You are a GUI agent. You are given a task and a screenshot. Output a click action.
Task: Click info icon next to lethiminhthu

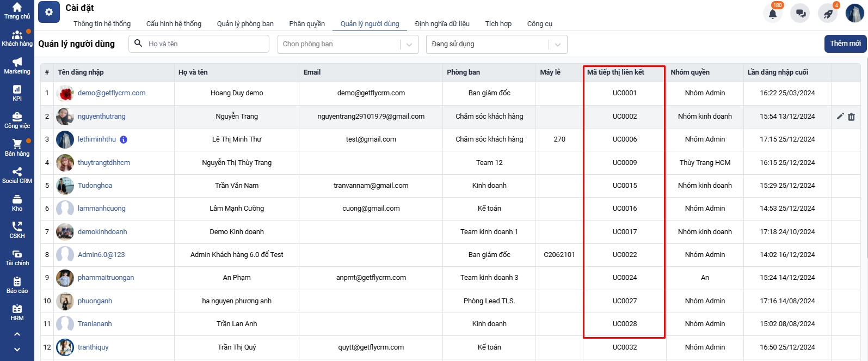[124, 140]
